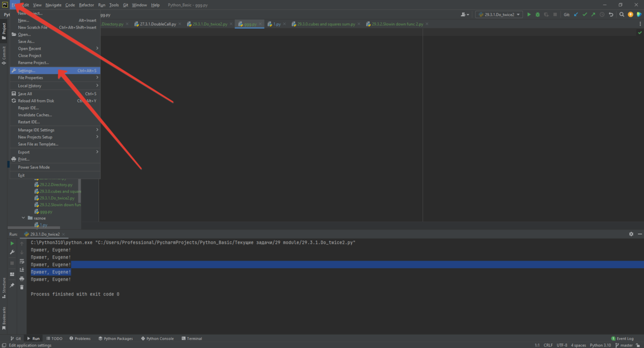Collapse the raznoe folder in project tree
Viewport: 644px width, 348px height.
(x=24, y=218)
